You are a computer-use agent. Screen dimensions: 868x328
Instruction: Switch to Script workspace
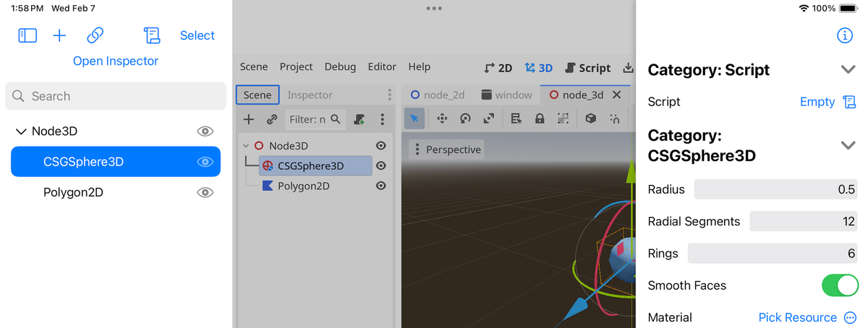pyautogui.click(x=587, y=68)
